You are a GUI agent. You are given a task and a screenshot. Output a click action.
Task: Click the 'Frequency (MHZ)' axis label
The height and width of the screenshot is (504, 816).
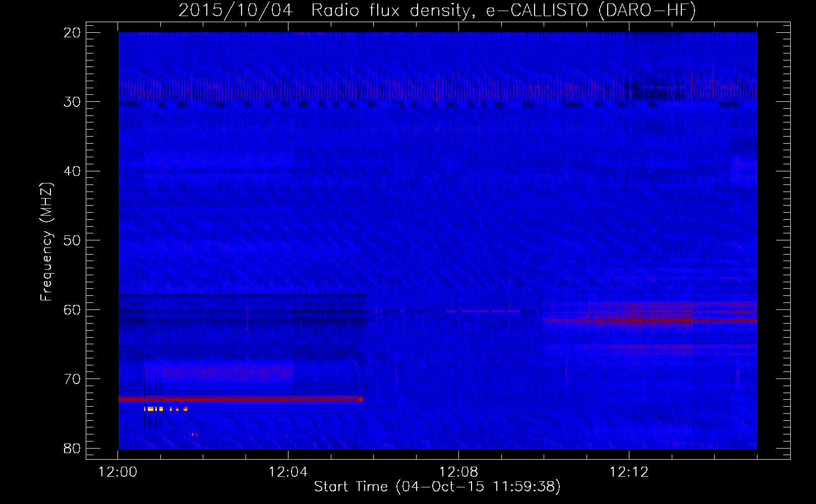point(46,242)
